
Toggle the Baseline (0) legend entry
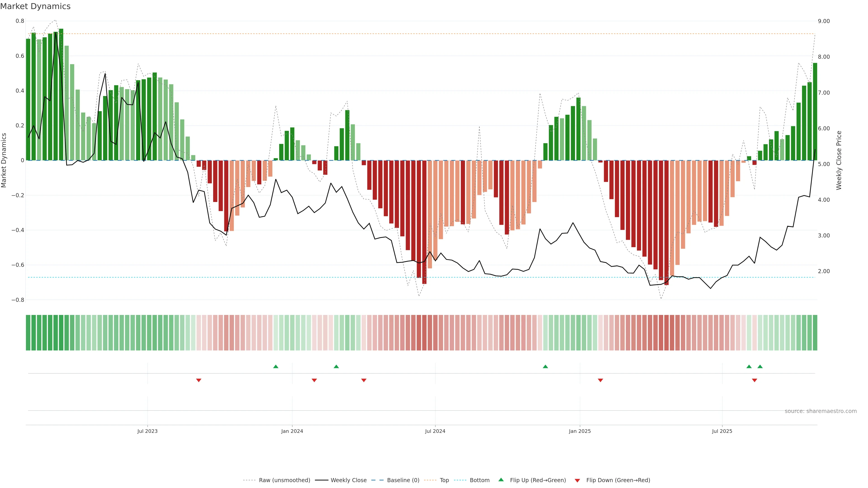tap(403, 480)
